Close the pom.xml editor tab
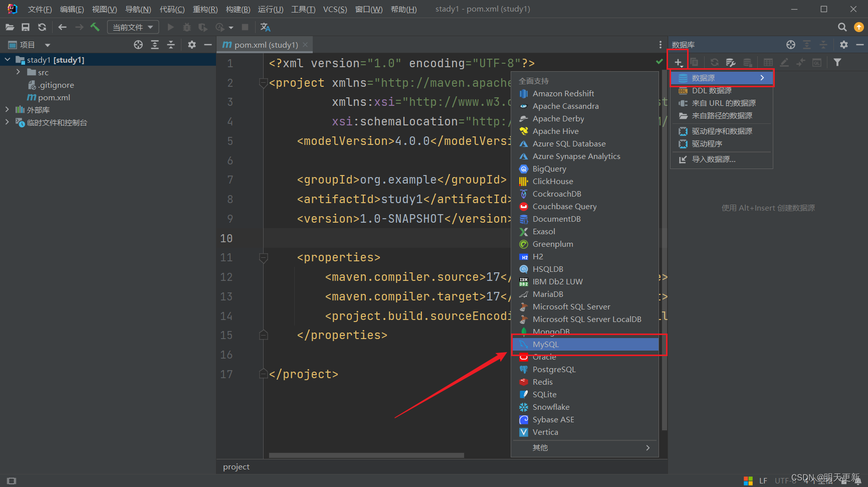Image resolution: width=868 pixels, height=487 pixels. (305, 45)
